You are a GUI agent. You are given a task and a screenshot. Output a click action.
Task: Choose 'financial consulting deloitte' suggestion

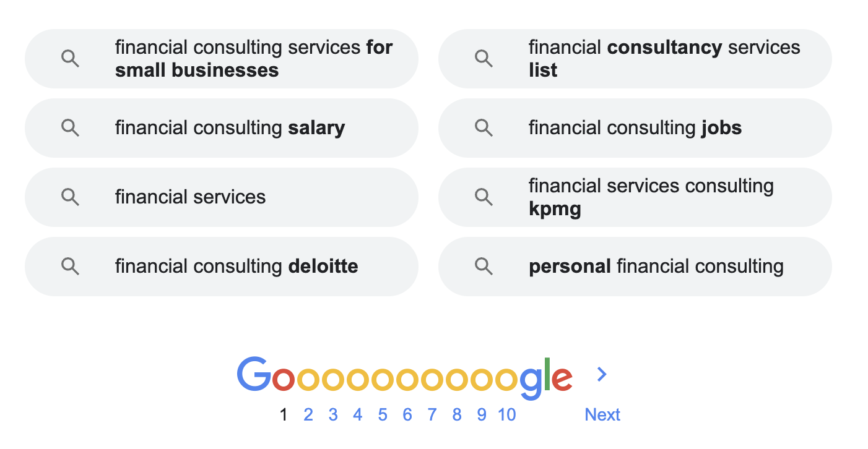tap(236, 267)
